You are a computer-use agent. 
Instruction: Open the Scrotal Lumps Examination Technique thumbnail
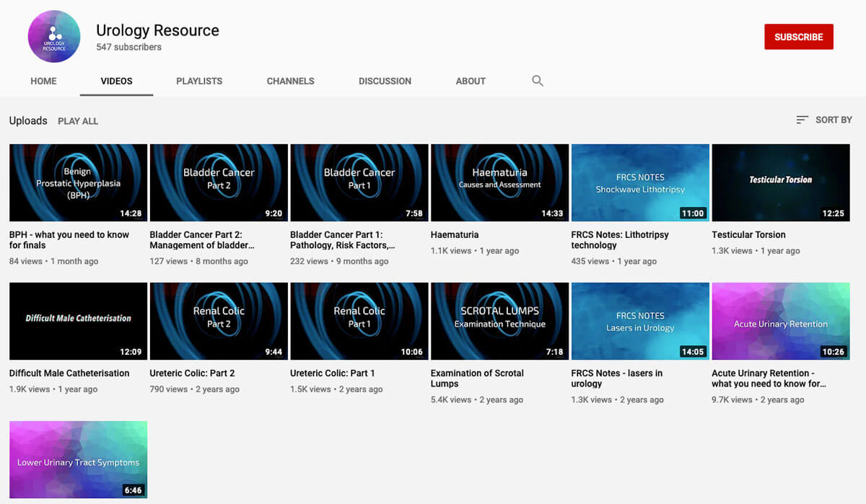click(x=499, y=321)
